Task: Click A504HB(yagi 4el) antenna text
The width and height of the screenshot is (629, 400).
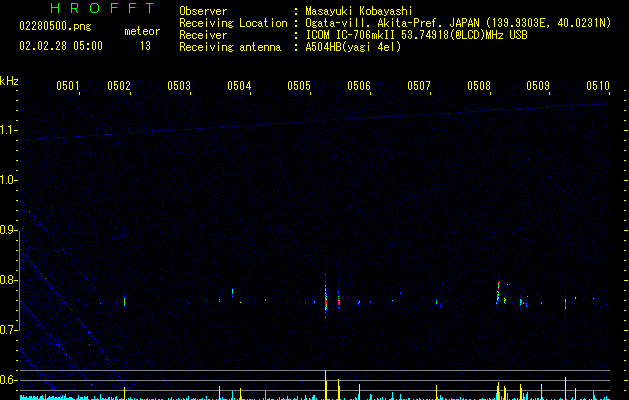Action: pyautogui.click(x=353, y=47)
